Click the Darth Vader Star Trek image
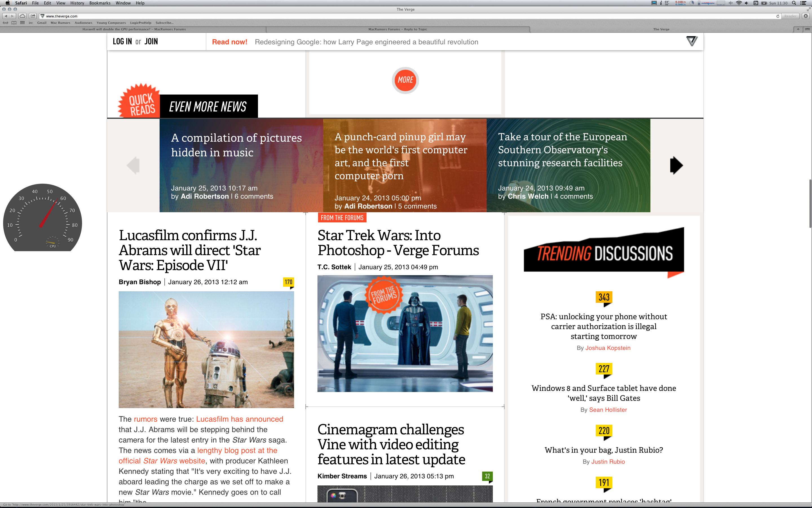This screenshot has height=508, width=812. coord(405,334)
